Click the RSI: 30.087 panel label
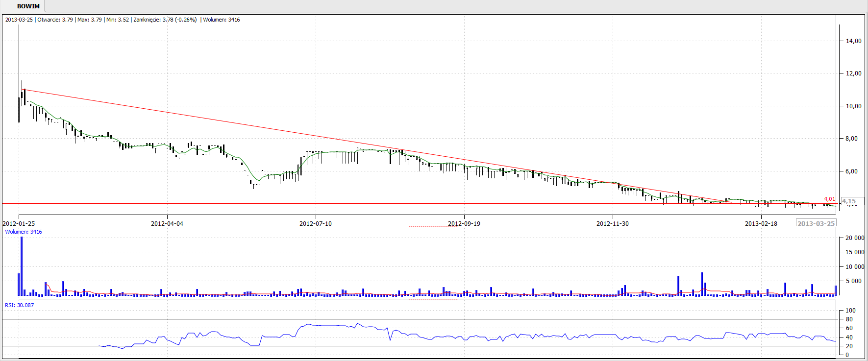Image resolution: width=868 pixels, height=361 pixels. tap(20, 305)
